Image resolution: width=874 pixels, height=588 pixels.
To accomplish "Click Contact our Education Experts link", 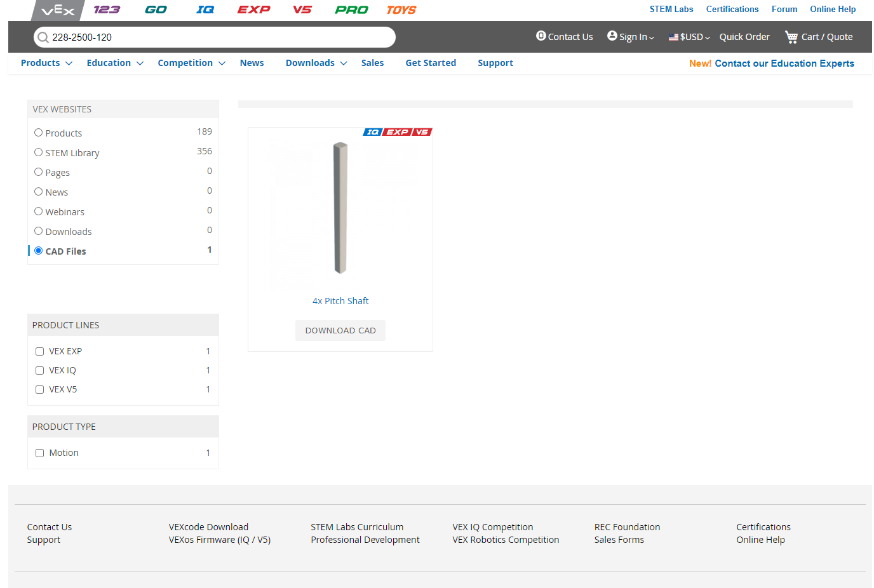I will point(784,63).
